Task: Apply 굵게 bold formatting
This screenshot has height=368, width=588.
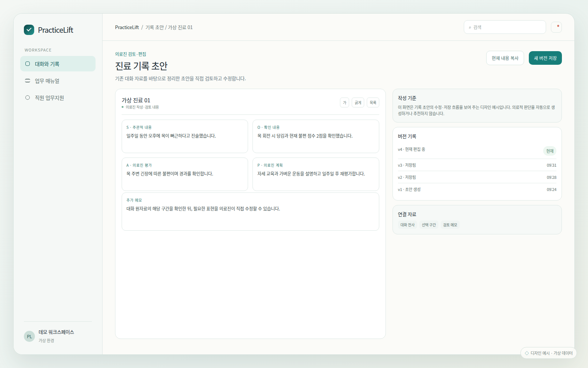Action: (x=358, y=103)
